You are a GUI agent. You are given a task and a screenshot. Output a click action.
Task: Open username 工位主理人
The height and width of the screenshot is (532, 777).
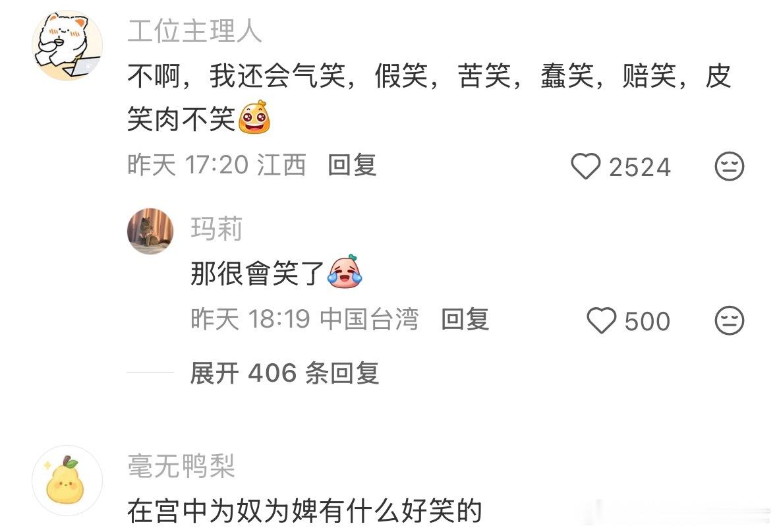pos(195,31)
